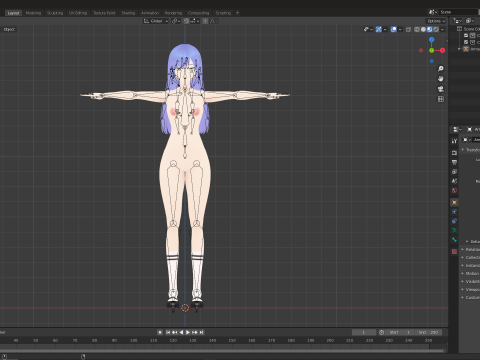This screenshot has height=360, width=480.
Task: Open the Render properties tab
Action: point(454,153)
